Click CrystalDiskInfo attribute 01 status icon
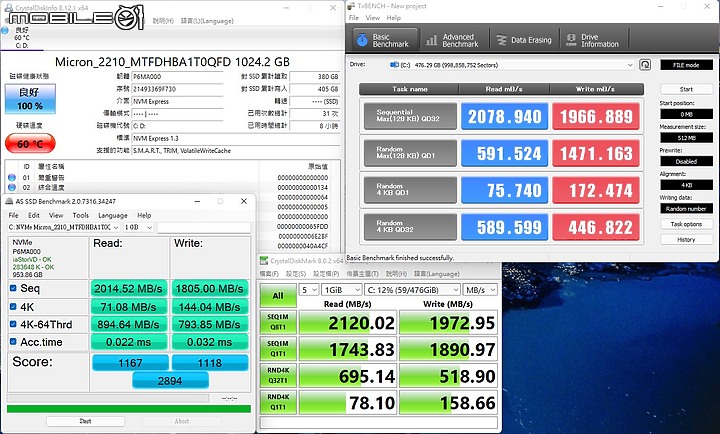 pos(12,177)
